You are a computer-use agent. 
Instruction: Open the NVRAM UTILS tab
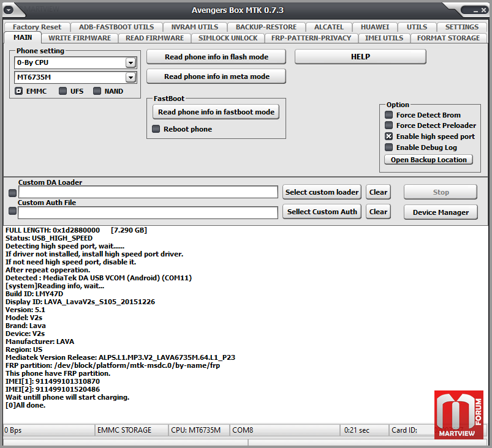click(x=195, y=27)
